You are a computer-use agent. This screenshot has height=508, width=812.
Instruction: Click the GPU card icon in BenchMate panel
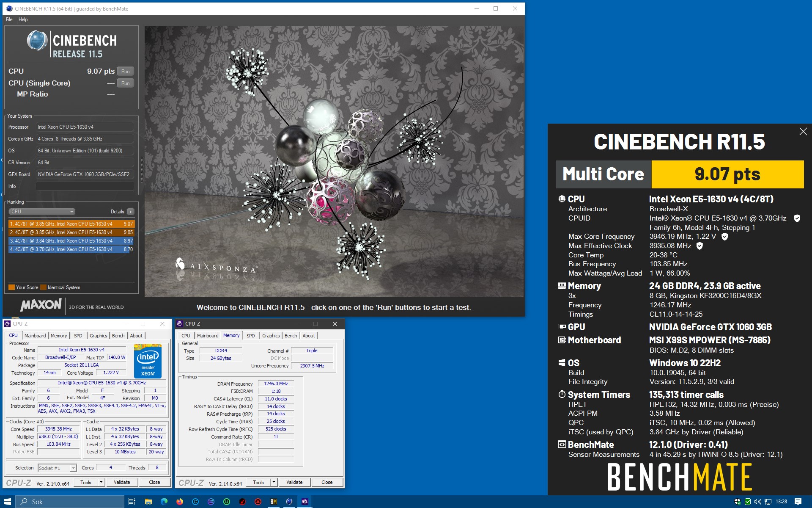coord(562,326)
